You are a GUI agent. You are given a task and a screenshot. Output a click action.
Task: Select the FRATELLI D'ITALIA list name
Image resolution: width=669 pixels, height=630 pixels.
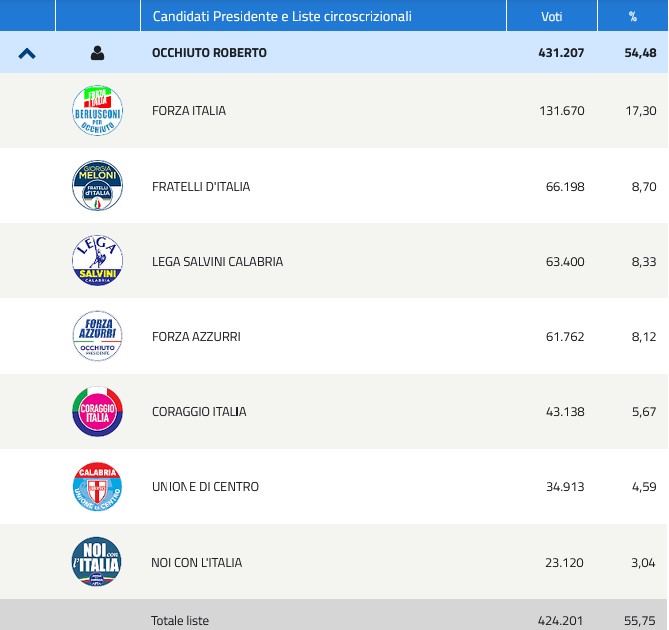click(x=201, y=187)
